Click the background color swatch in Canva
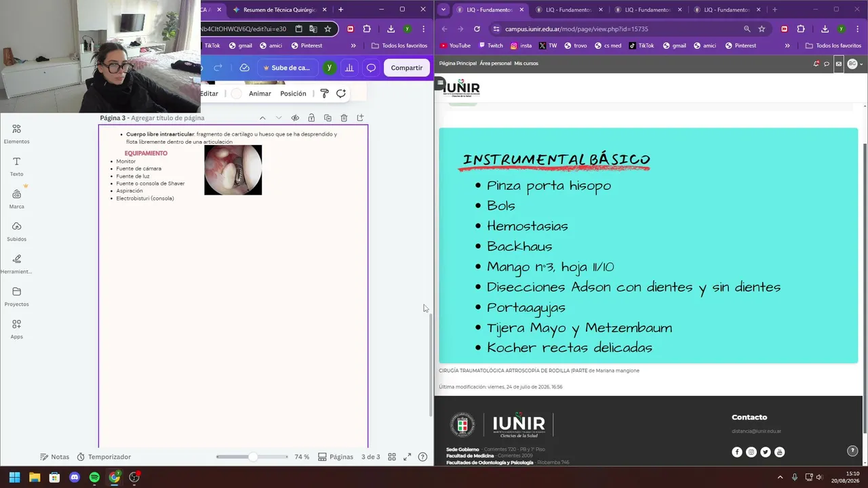The width and height of the screenshot is (868, 488). (x=236, y=94)
